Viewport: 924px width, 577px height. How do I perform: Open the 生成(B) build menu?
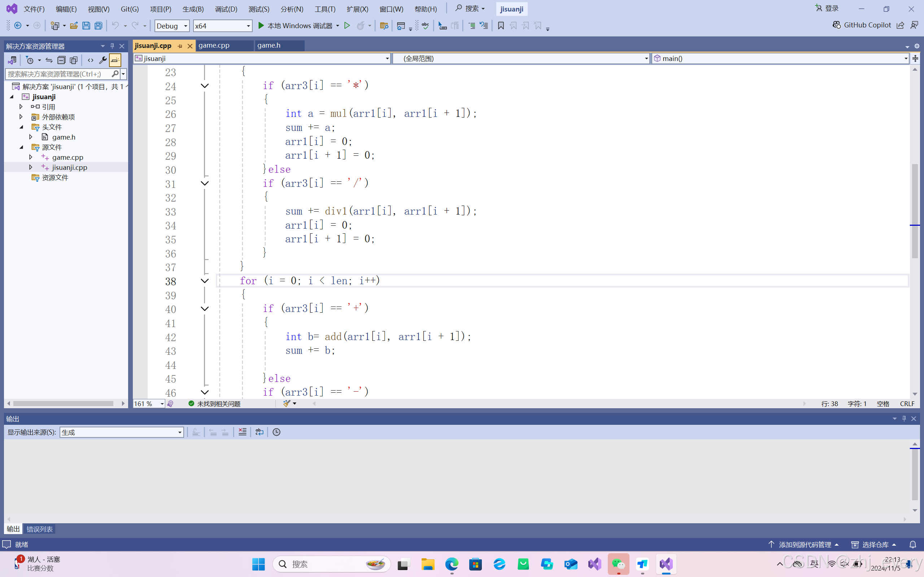point(193,9)
